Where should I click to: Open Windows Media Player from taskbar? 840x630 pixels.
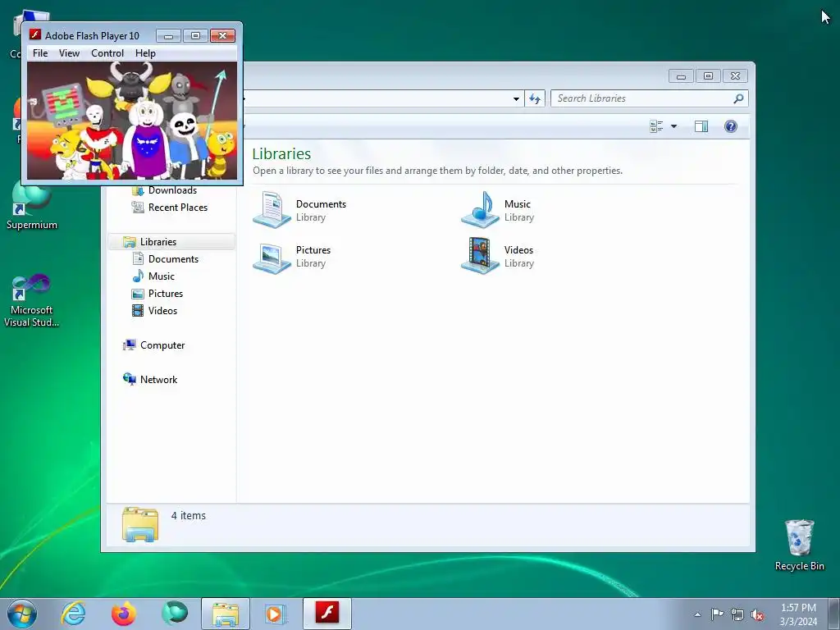[x=276, y=614]
